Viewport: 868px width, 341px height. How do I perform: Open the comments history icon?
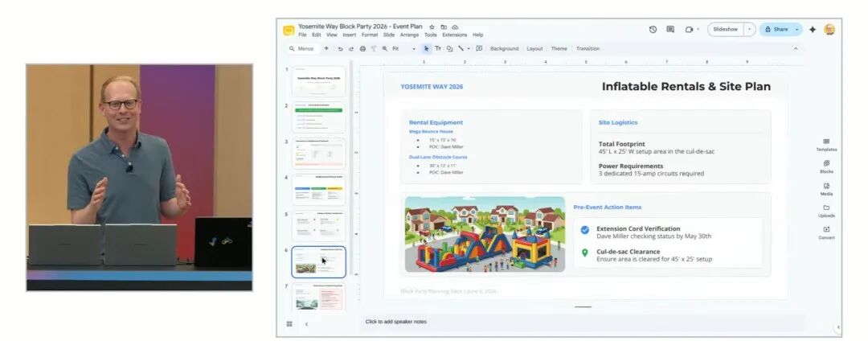[670, 29]
